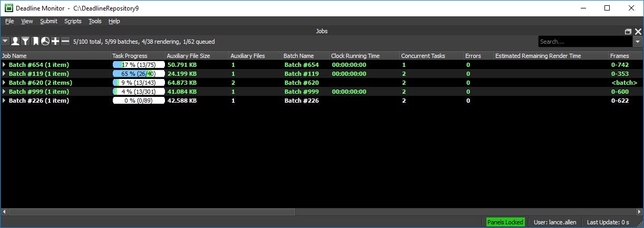This screenshot has height=228, width=644.
Task: Sort by Estimated Remaining Render Time header
Action: click(551, 56)
